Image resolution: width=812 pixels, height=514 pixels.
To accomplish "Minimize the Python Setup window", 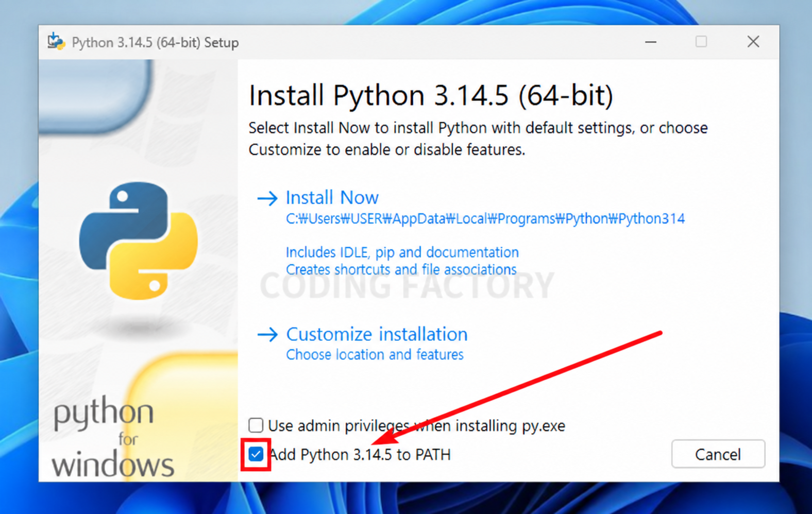I will [651, 42].
